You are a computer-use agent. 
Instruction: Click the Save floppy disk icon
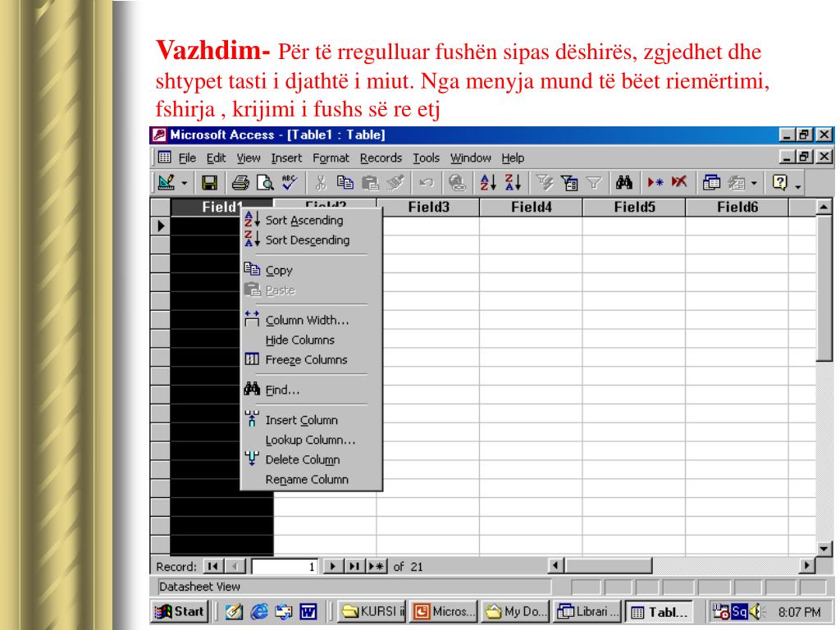[x=209, y=183]
